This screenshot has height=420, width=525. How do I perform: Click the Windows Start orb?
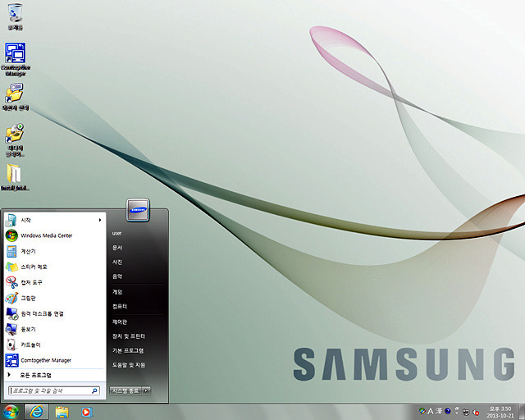pos(11,412)
